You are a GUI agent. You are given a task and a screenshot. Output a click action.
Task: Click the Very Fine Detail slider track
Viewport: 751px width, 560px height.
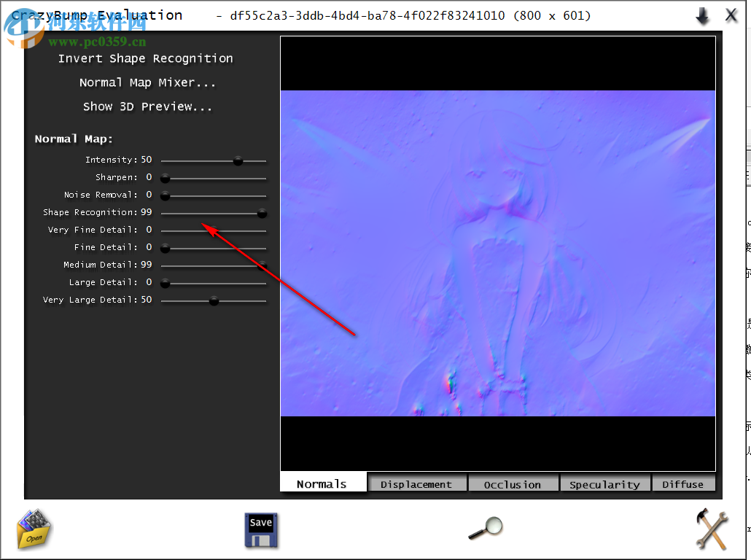(x=214, y=231)
